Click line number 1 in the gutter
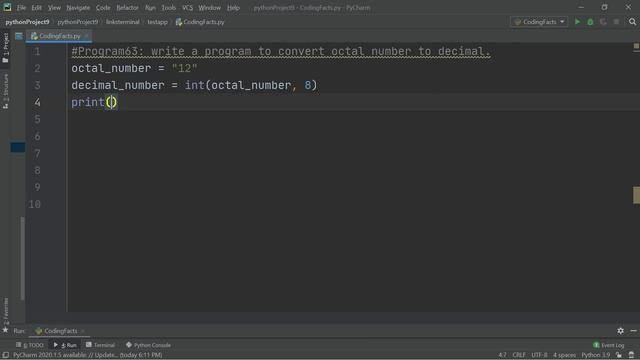Screen dimensions: 640x360 (x=37, y=52)
